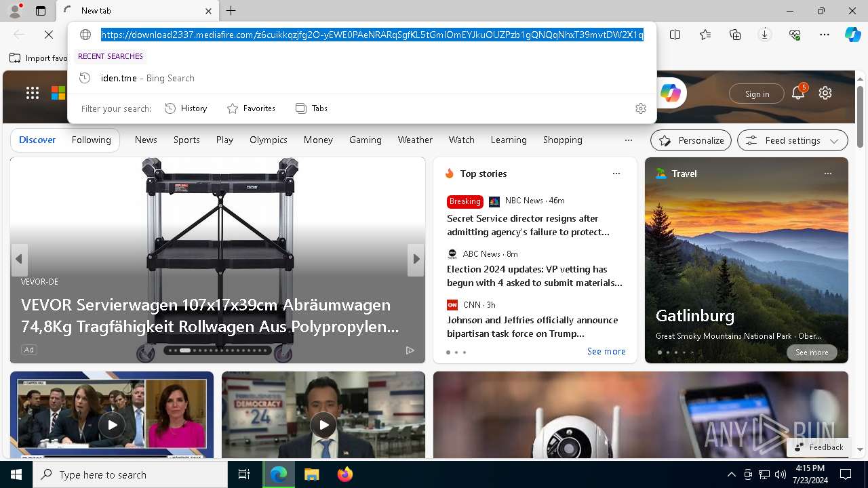The height and width of the screenshot is (488, 868).
Task: Open the Browser essentials icon
Action: [795, 35]
